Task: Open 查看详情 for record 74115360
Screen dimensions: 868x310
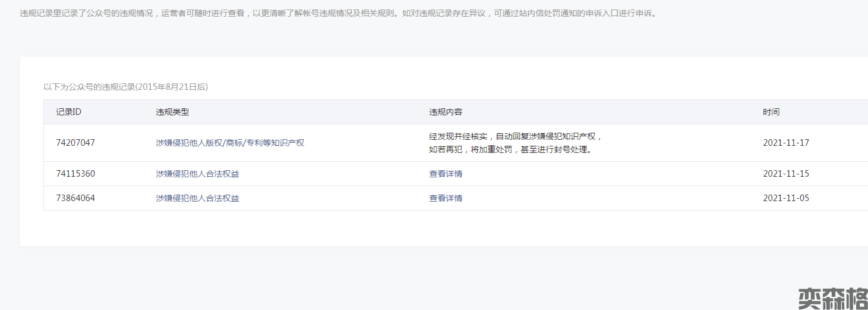Action: click(x=446, y=174)
